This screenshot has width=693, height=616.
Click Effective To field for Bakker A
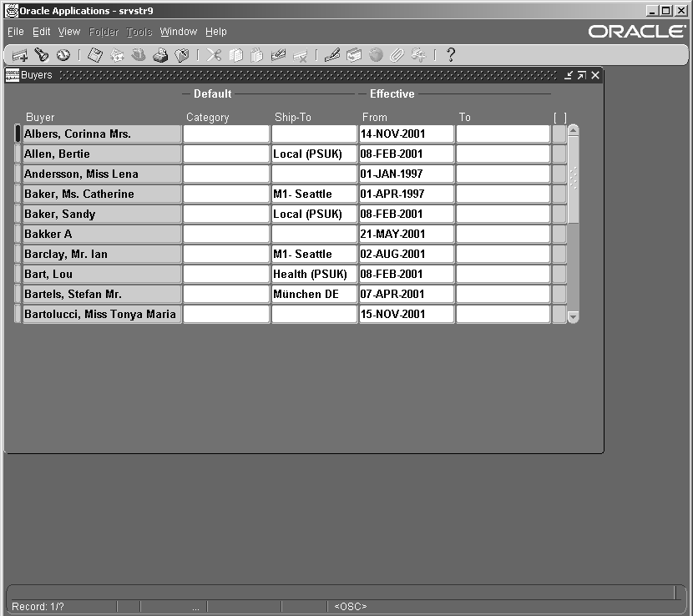point(503,235)
